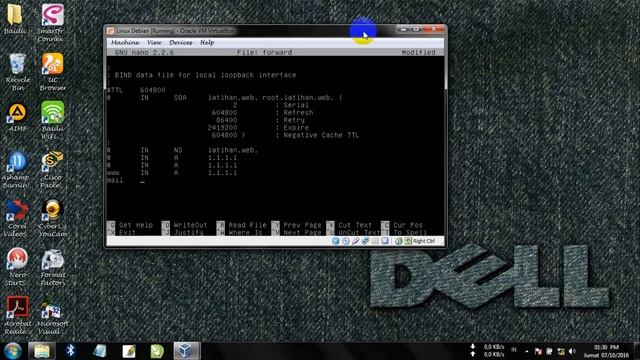Select the Nero StartSmart desktop shortcut
The image size is (640, 360).
point(16,267)
